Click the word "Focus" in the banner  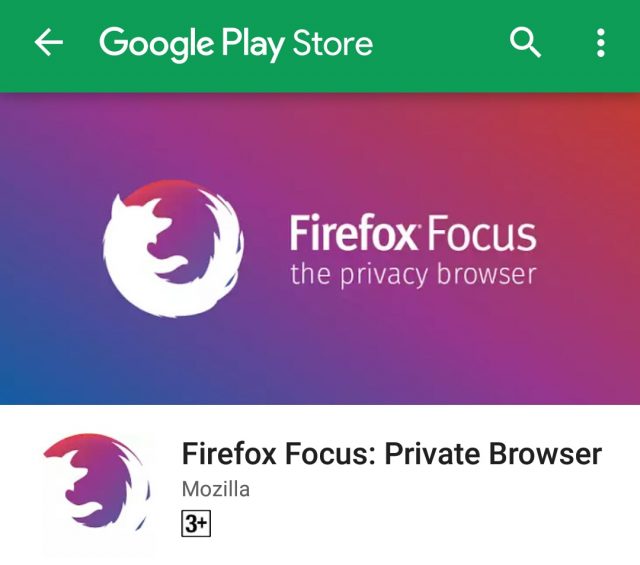click(x=481, y=234)
